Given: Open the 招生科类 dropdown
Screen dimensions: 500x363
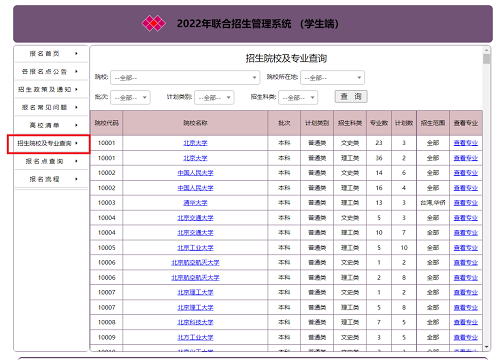Looking at the screenshot, I should 298,98.
